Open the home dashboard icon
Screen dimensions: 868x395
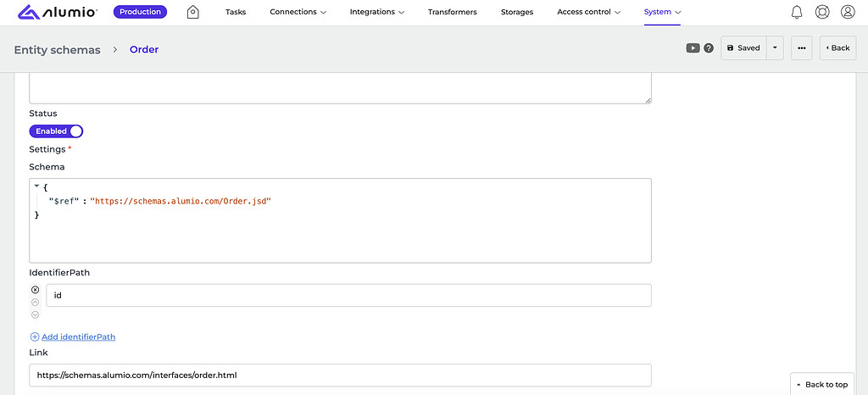(193, 12)
